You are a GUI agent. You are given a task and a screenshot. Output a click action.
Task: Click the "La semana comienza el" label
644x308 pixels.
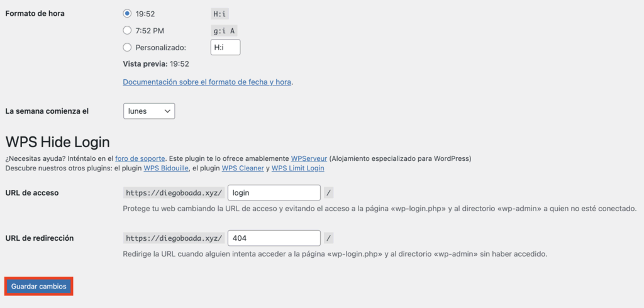[x=47, y=111]
